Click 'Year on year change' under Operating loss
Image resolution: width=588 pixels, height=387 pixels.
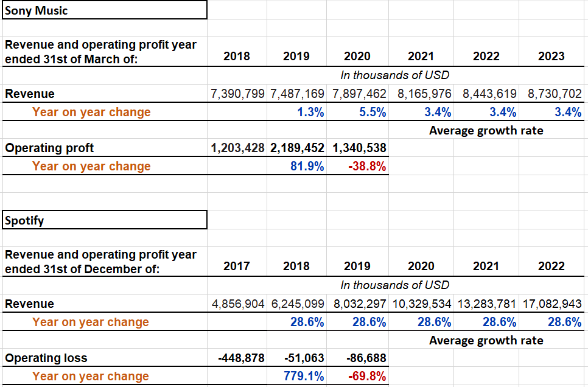coord(90,376)
